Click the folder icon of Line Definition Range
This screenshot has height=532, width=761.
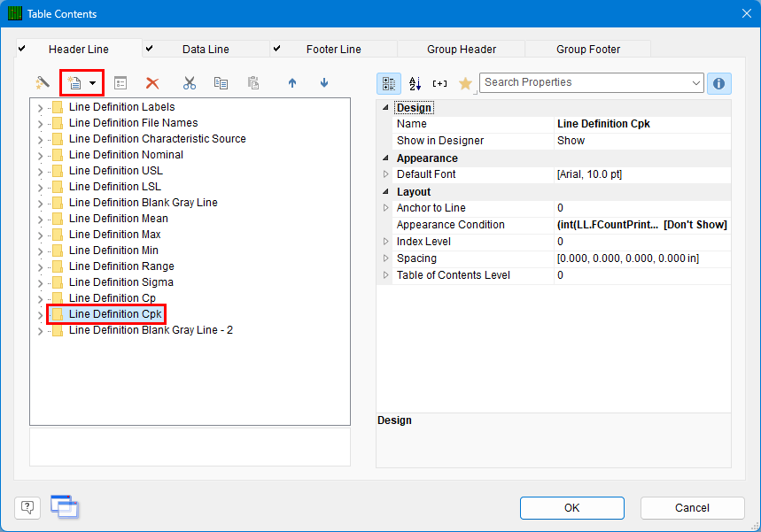point(58,266)
